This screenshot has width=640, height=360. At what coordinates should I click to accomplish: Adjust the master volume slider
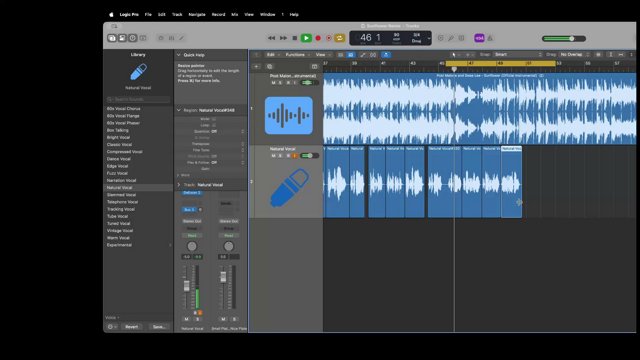pyautogui.click(x=564, y=38)
